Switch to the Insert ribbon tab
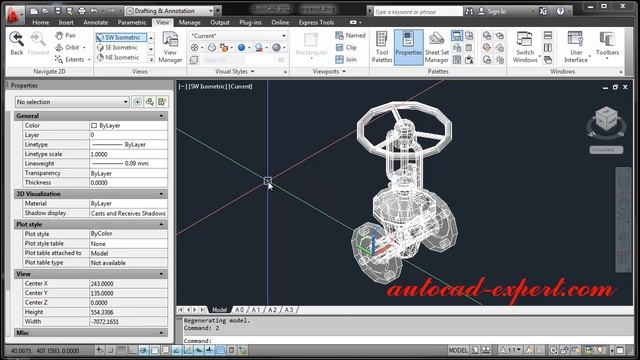This screenshot has width=640, height=360. pos(66,22)
